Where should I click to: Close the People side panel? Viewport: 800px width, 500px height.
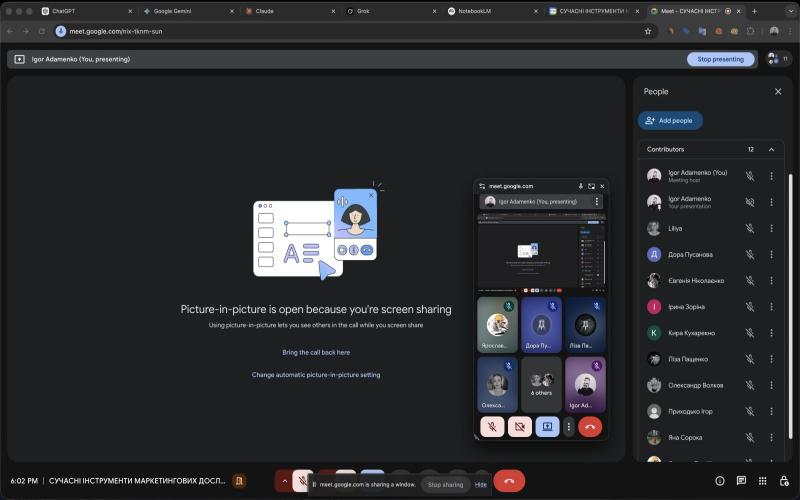point(778,91)
